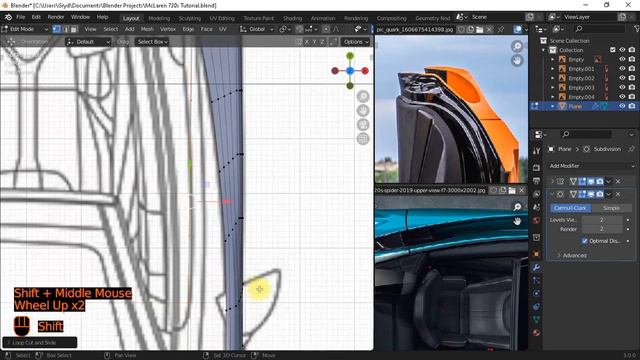This screenshot has width=640, height=360.
Task: Switch perspective/orthographic grid gizmo
Action: coord(363,139)
